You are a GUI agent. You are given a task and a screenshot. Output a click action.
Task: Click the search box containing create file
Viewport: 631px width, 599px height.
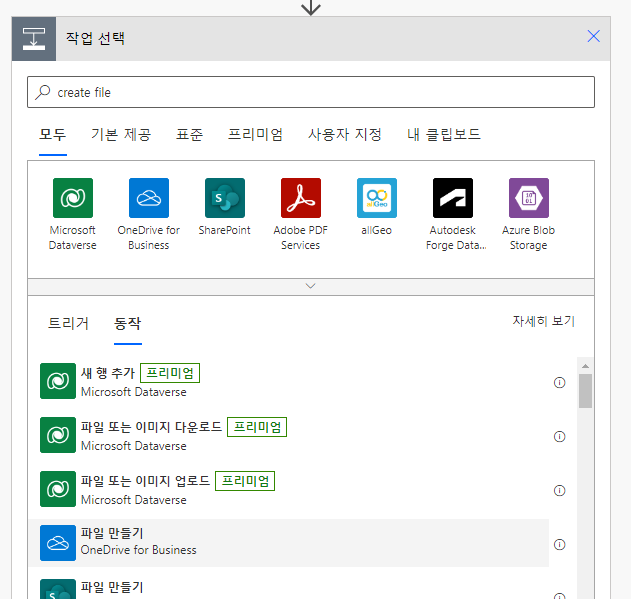311,92
